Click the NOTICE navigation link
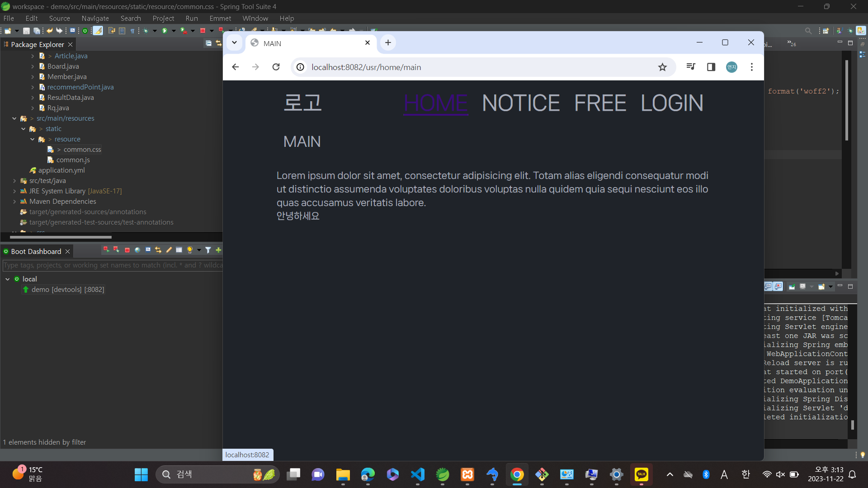The height and width of the screenshot is (488, 868). click(520, 103)
